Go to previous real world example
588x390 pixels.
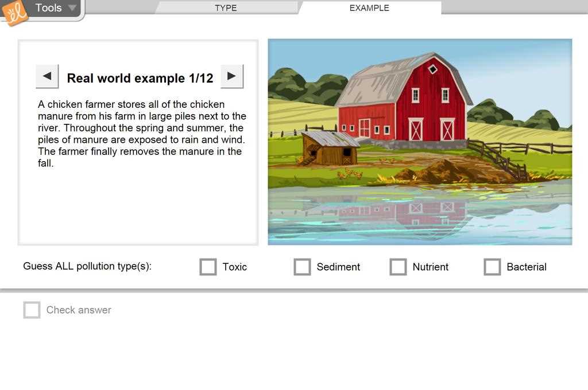tap(47, 76)
